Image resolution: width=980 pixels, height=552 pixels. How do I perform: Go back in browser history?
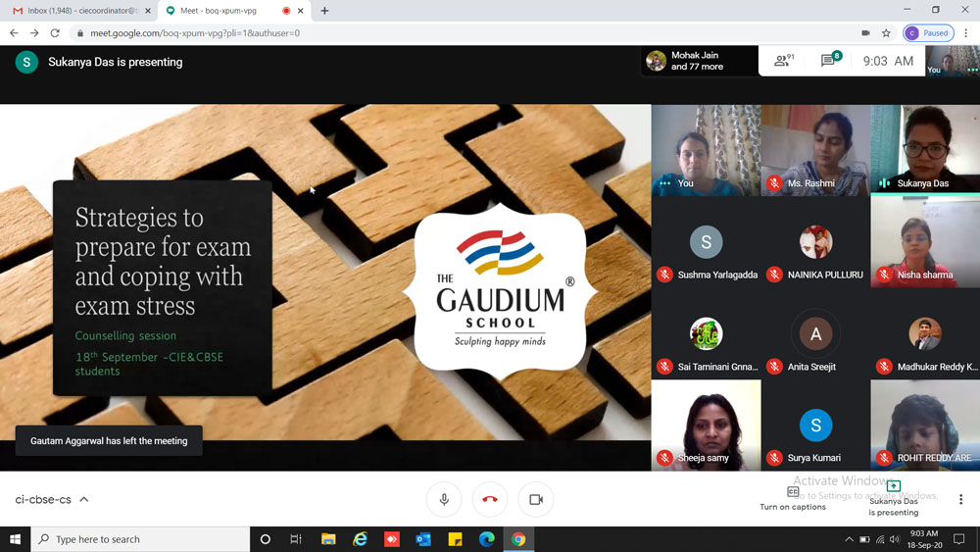coord(14,33)
